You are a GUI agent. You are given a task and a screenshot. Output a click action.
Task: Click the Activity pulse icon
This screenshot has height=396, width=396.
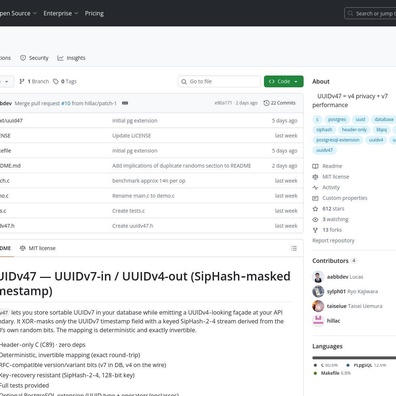pos(315,187)
